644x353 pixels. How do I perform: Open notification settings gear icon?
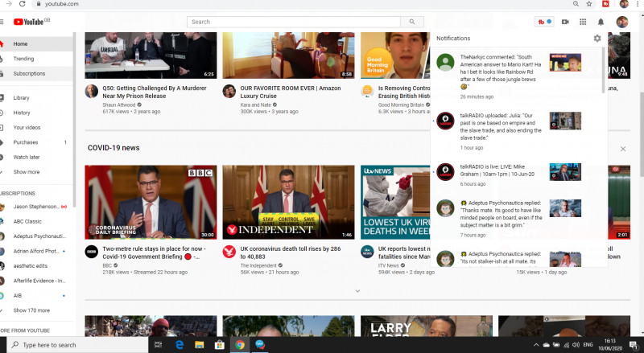[597, 38]
